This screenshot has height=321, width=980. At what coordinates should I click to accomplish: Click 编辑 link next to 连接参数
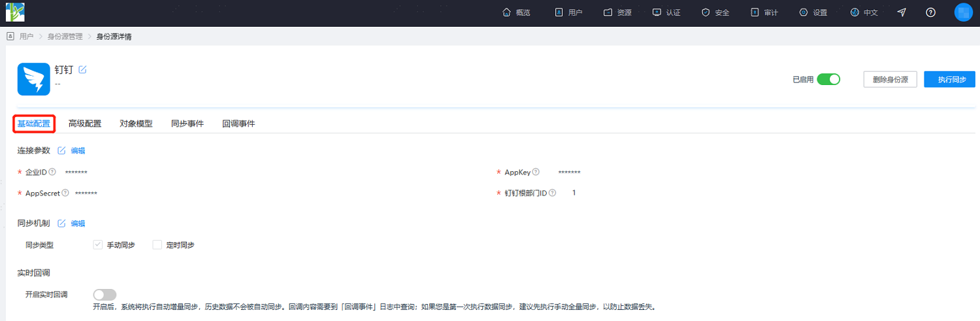point(78,150)
